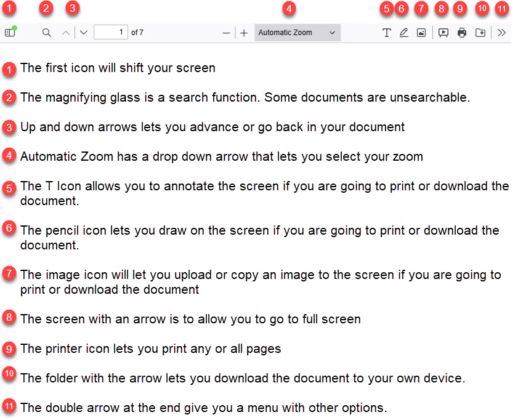The width and height of the screenshot is (518, 420).
Task: Toggle the sidebar panel icon
Action: [9, 33]
